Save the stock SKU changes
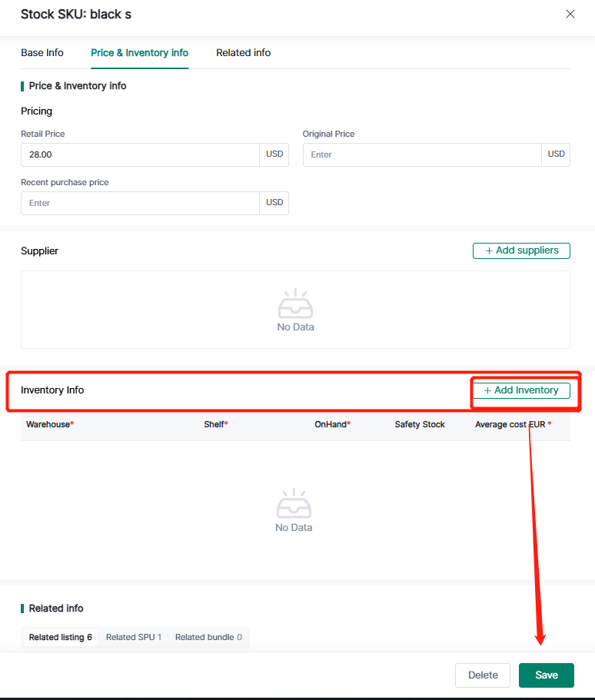The width and height of the screenshot is (595, 700). [x=546, y=675]
